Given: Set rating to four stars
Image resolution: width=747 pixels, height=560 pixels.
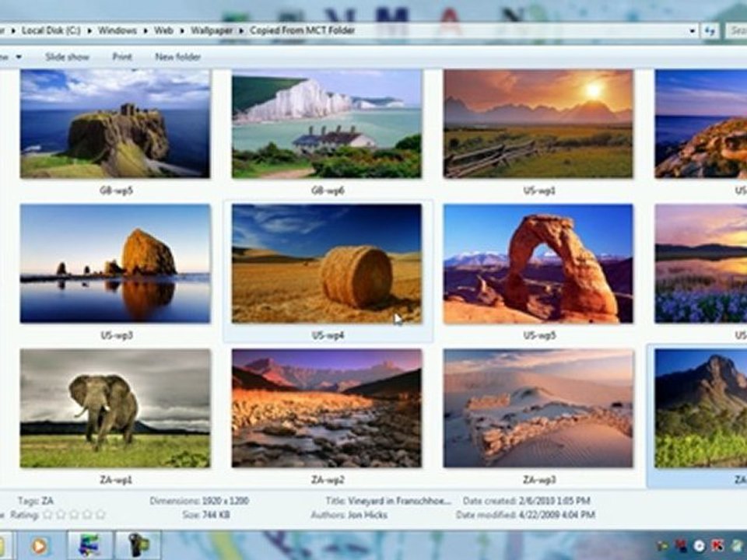Looking at the screenshot, I should click(x=87, y=514).
